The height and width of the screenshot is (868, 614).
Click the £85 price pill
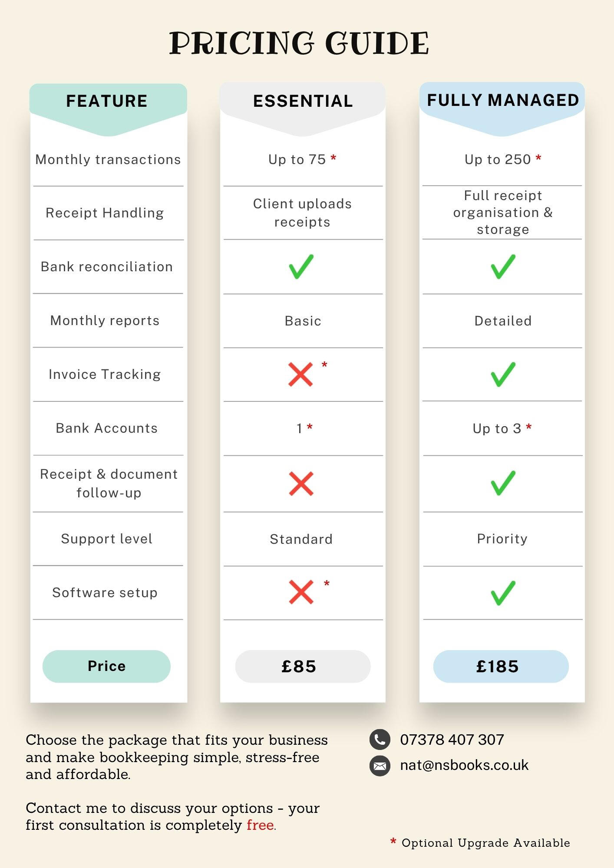303,666
